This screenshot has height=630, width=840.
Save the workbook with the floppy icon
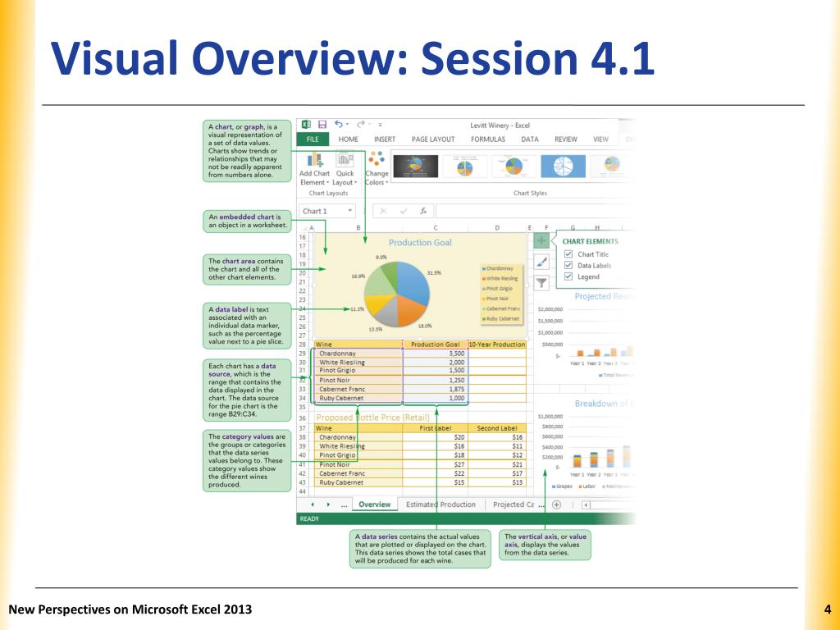tap(322, 125)
